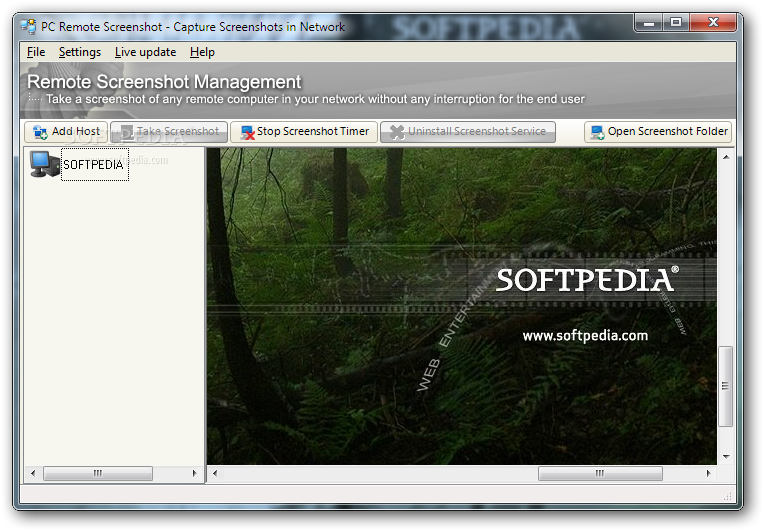
Task: Minimize the PC Remote Screenshot window
Action: click(649, 22)
